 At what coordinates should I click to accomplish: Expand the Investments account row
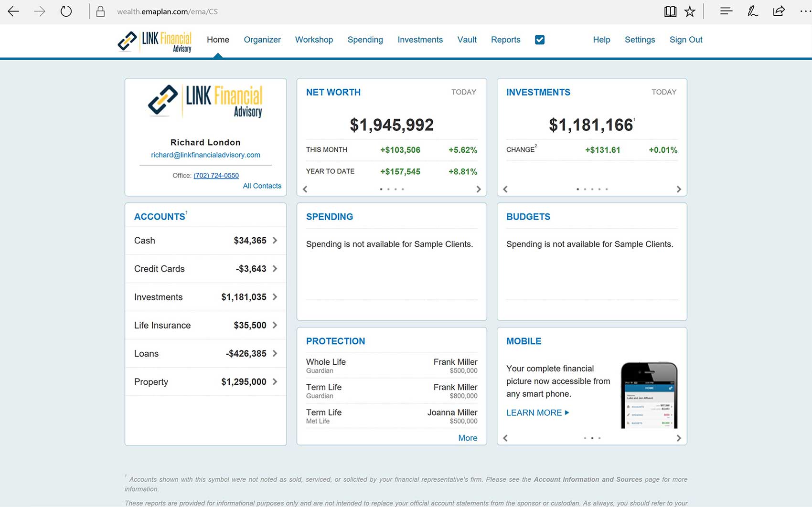pyautogui.click(x=274, y=297)
